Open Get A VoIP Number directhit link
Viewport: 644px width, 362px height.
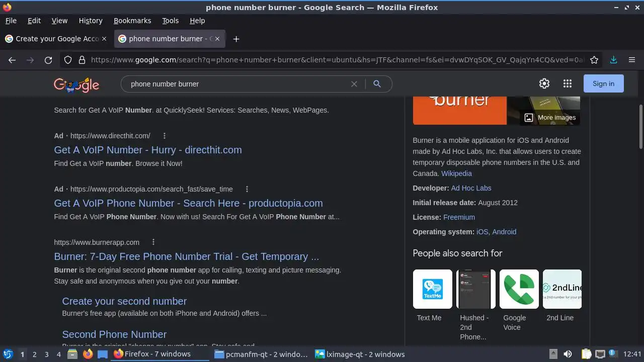pyautogui.click(x=148, y=150)
